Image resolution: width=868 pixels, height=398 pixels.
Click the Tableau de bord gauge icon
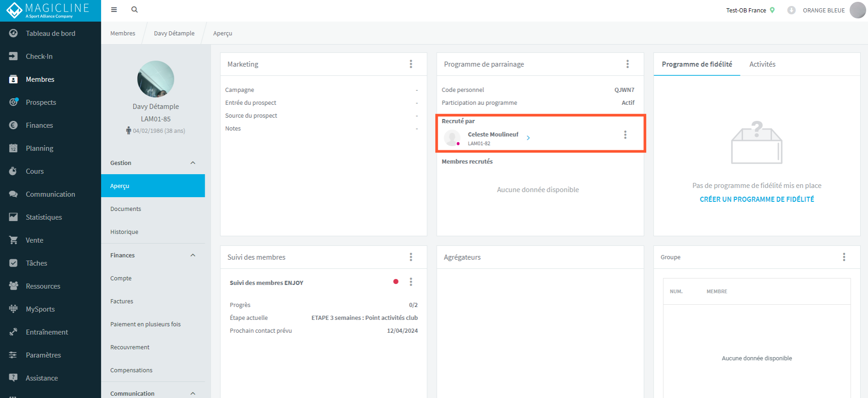[x=13, y=33]
